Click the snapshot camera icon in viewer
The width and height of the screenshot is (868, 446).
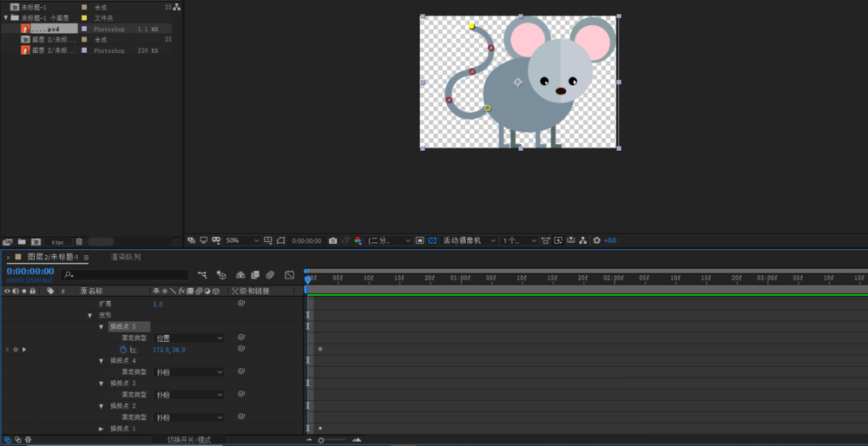point(332,240)
